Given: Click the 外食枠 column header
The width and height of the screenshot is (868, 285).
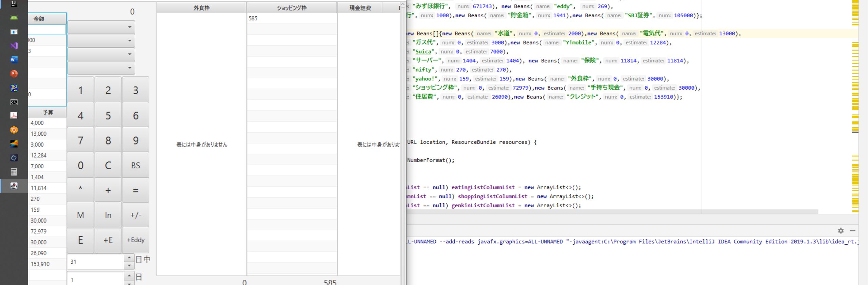Looking at the screenshot, I should tap(201, 8).
